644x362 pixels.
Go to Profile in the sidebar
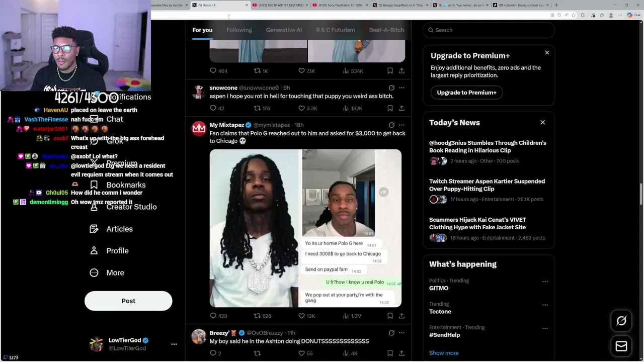110,250
